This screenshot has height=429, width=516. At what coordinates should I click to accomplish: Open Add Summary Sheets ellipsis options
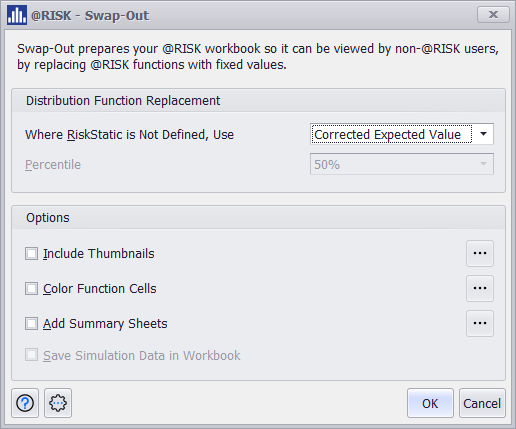click(x=480, y=323)
